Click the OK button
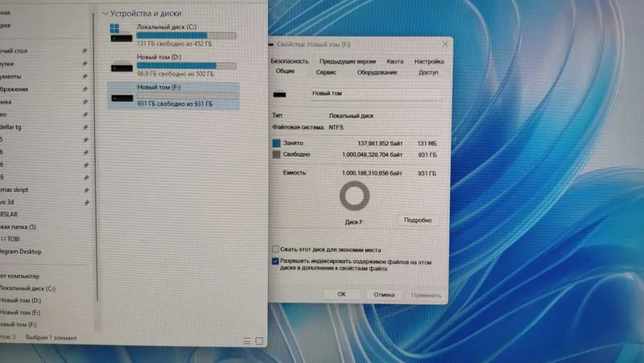This screenshot has width=644, height=363. click(x=341, y=294)
